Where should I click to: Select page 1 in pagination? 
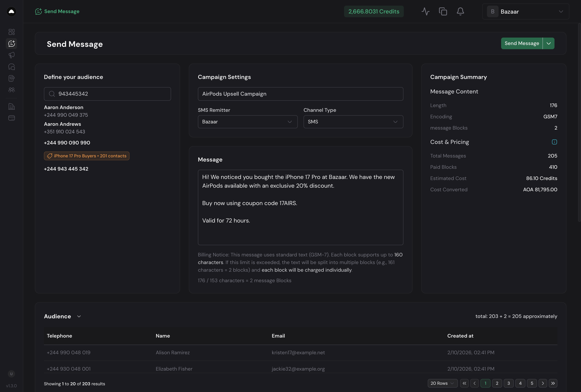pyautogui.click(x=485, y=383)
